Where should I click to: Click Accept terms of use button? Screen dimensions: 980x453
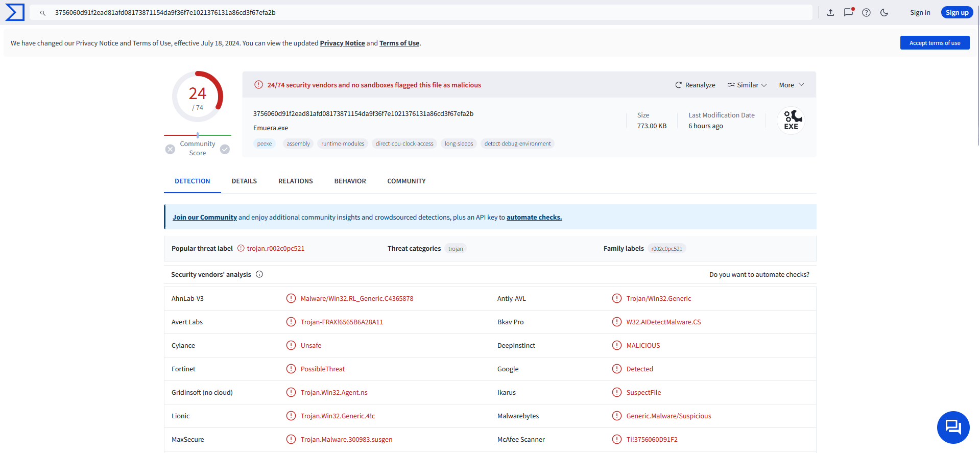pyautogui.click(x=935, y=43)
